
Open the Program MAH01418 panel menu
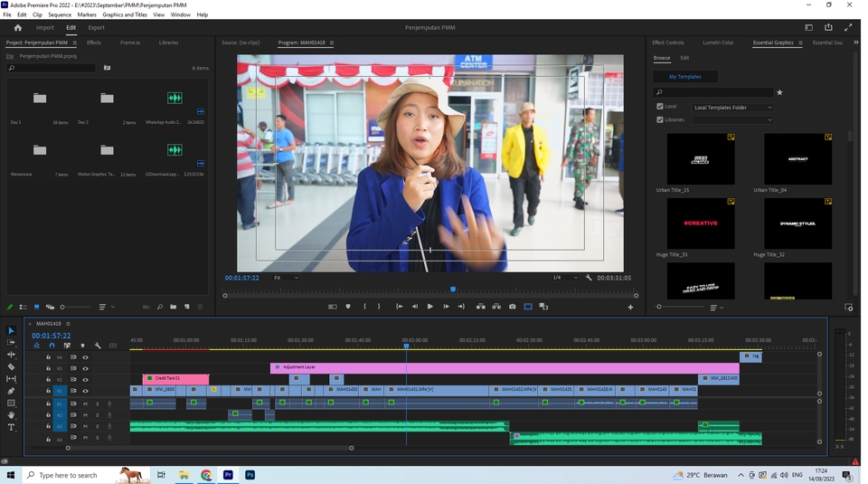(x=332, y=43)
